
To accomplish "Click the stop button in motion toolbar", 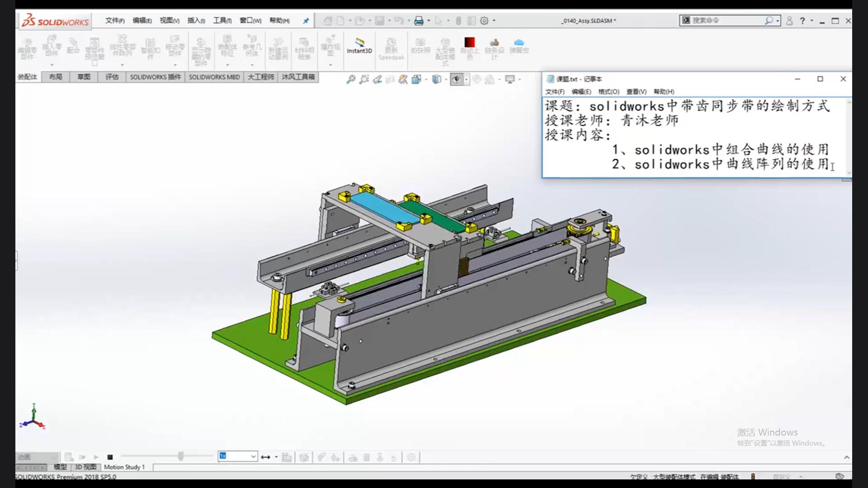I will coord(110,457).
